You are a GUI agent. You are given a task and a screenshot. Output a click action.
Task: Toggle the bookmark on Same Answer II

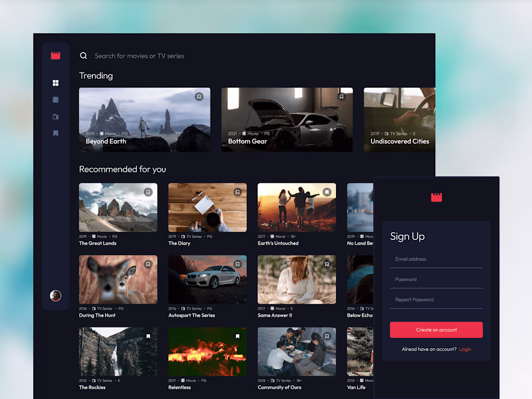326,264
